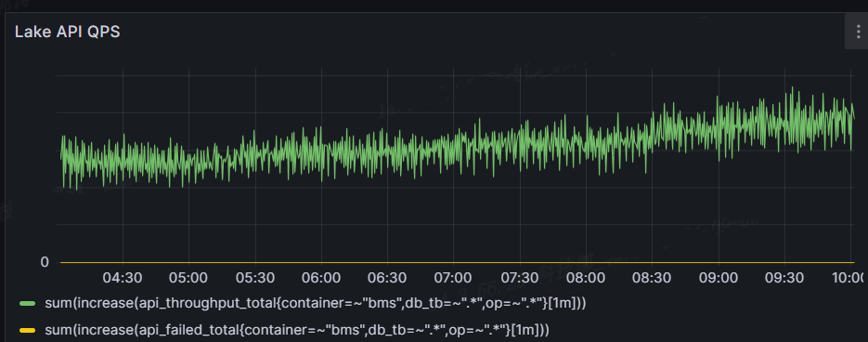Click the 05:00 time axis label
This screenshot has width=868, height=342.
pyautogui.click(x=188, y=277)
